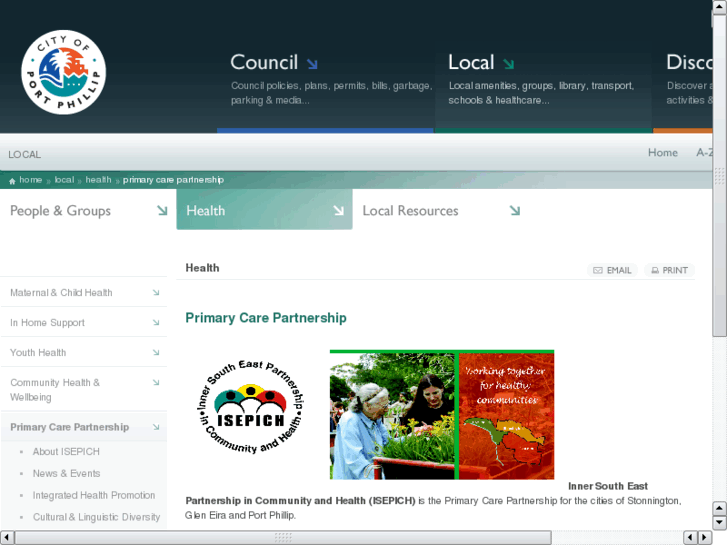
Task: Expand In Home Support arrow
Action: click(156, 322)
